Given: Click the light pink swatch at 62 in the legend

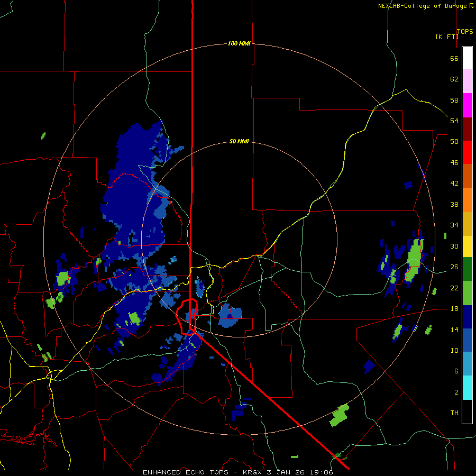Looking at the screenshot, I should click(467, 81).
